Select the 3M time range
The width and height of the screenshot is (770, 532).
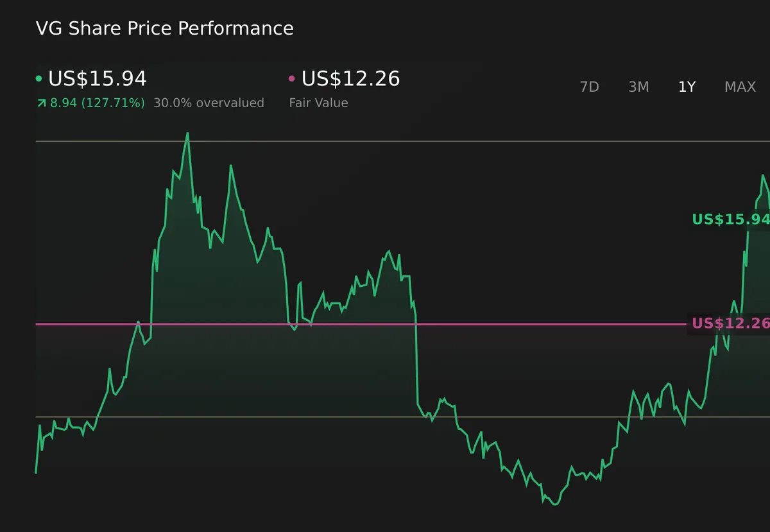[638, 87]
